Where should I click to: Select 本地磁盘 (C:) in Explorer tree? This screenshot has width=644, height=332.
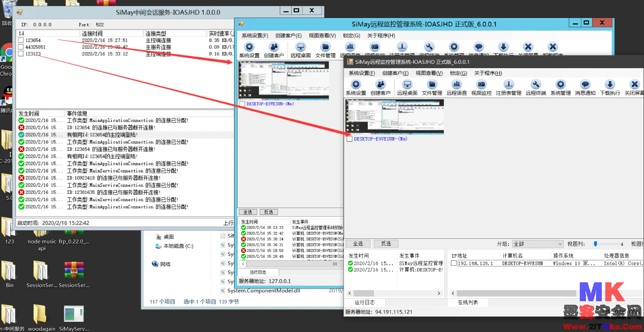(x=174, y=246)
